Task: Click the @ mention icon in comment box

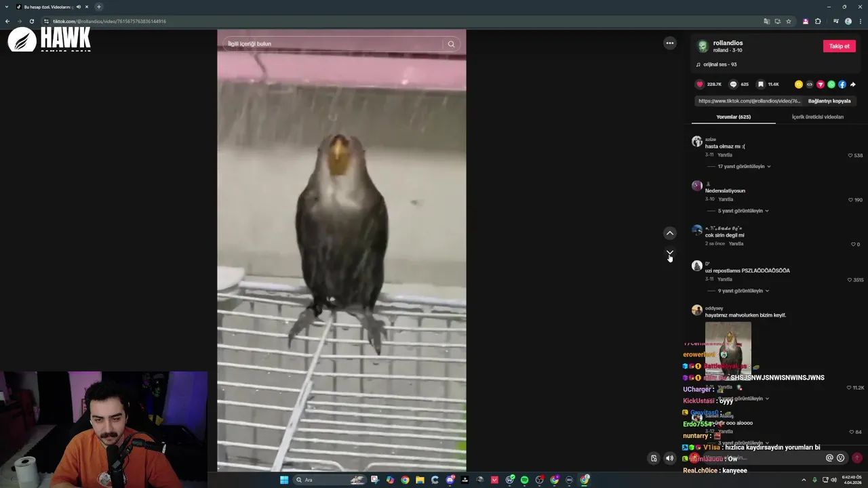Action: 829,457
